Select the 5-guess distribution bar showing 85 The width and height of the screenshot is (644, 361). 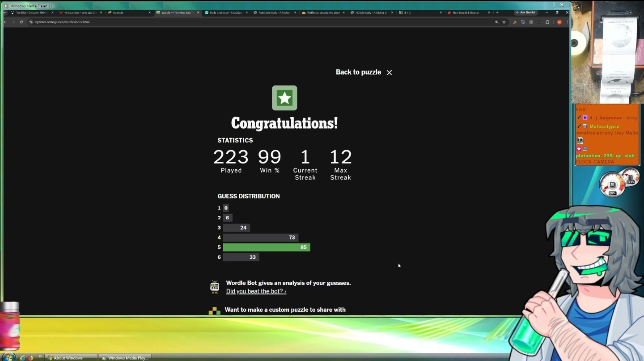coord(267,247)
